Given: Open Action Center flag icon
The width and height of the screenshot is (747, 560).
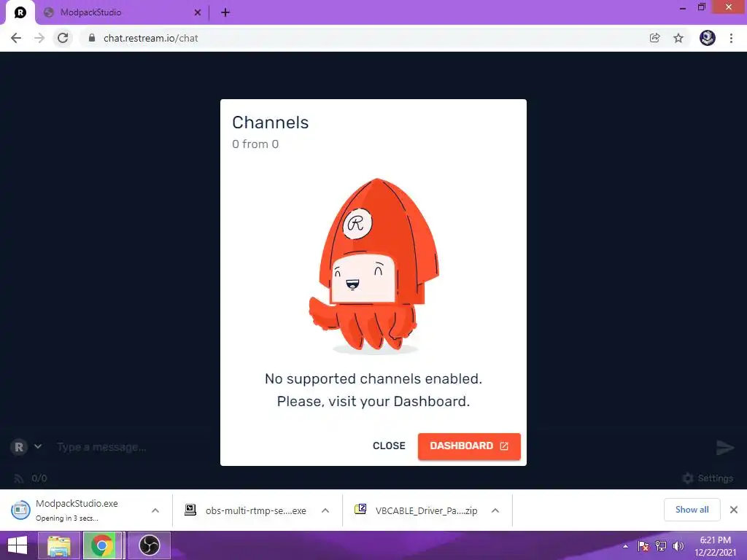Looking at the screenshot, I should tap(643, 546).
